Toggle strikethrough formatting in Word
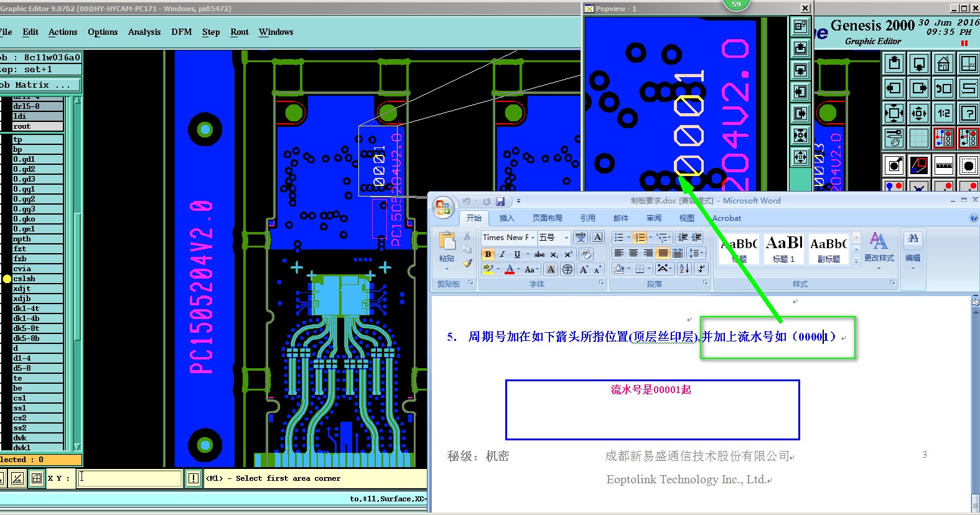 pos(539,254)
